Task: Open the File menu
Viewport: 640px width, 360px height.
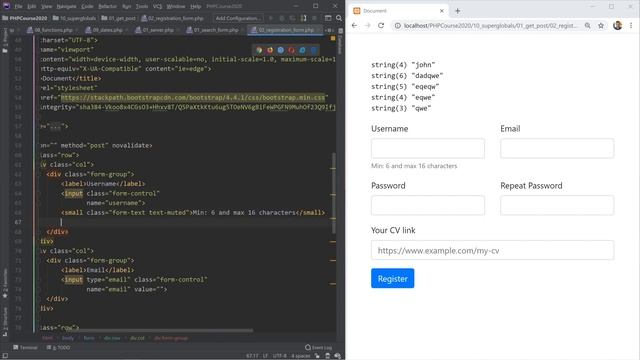Action: [18, 6]
